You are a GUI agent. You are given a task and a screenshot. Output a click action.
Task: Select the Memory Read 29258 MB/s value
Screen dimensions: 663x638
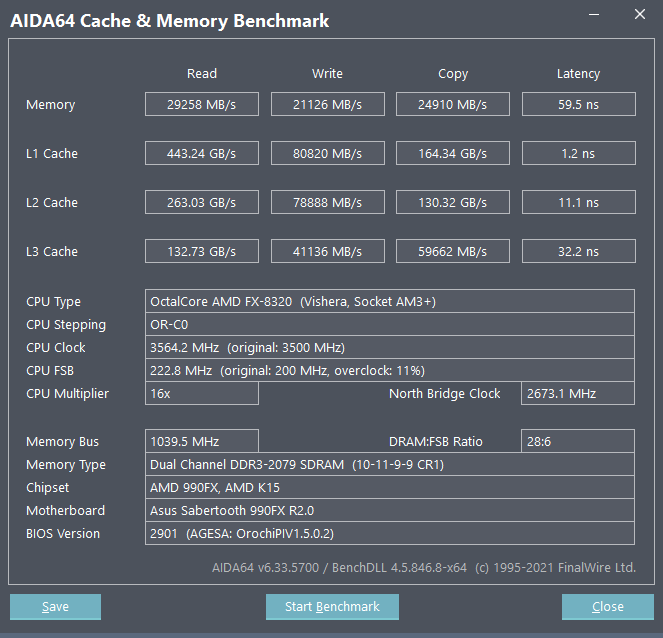coord(202,104)
